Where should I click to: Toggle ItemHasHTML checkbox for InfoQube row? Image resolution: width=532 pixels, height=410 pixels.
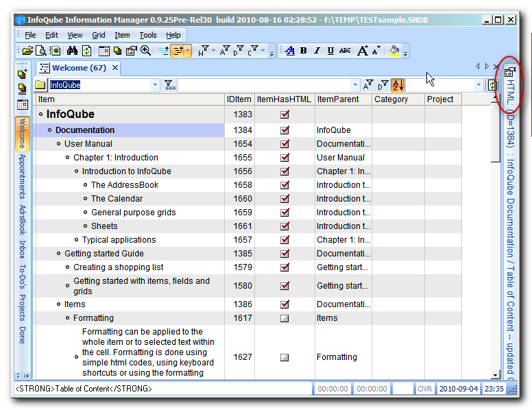[x=285, y=114]
